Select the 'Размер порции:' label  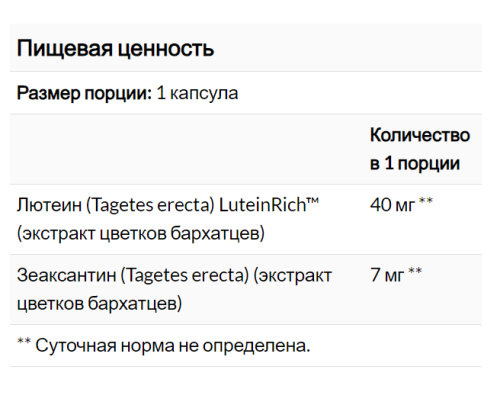[x=84, y=93]
